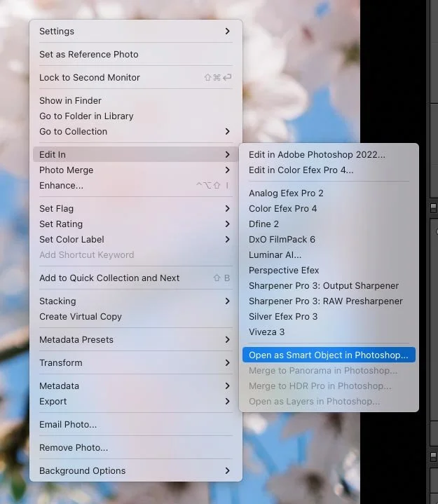Open Background Options submenu

(136, 471)
